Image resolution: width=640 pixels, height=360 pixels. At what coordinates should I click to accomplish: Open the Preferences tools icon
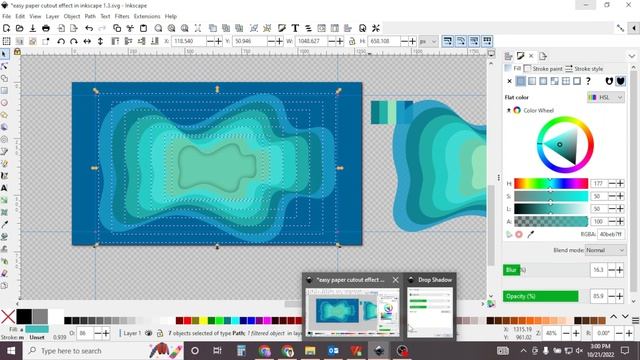pyautogui.click(x=376, y=28)
